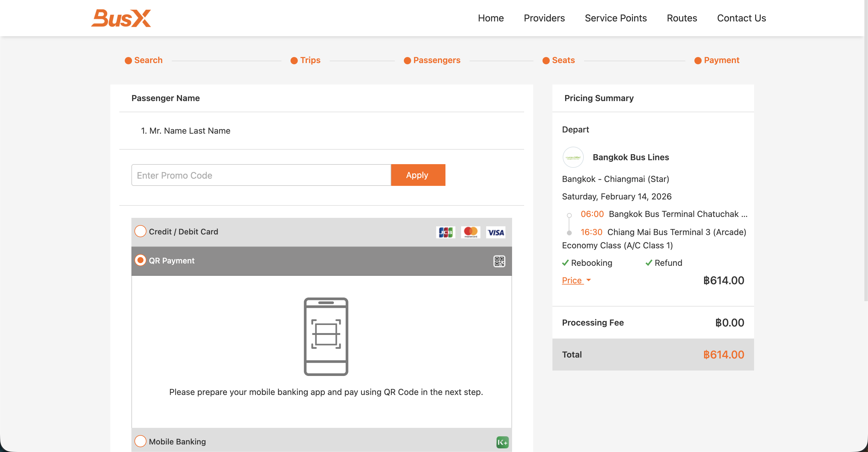Click the BusX logo
This screenshot has width=868, height=452.
pyautogui.click(x=121, y=18)
